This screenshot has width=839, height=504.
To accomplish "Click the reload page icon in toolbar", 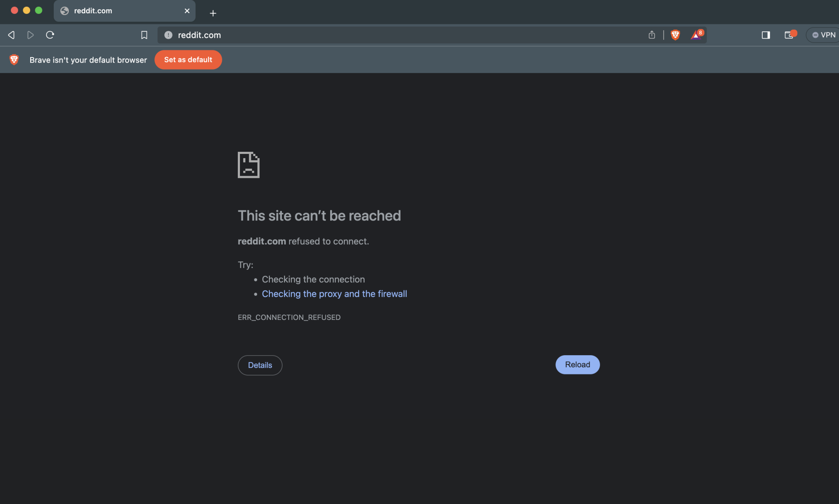I will [x=50, y=35].
